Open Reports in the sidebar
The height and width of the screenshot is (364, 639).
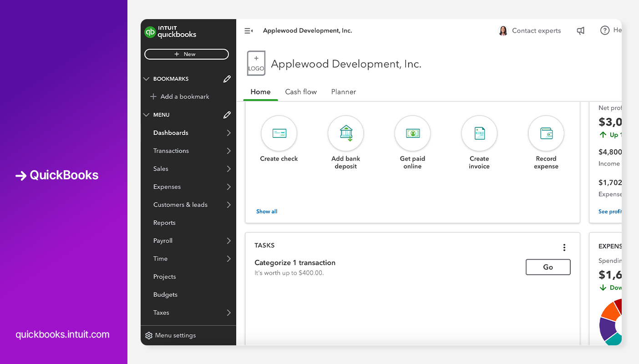pyautogui.click(x=164, y=222)
